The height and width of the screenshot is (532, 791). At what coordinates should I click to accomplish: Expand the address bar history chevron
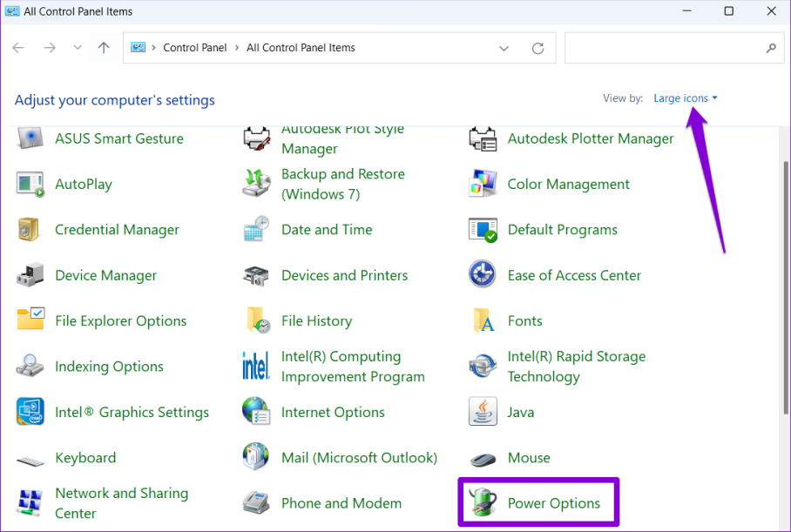coord(504,48)
